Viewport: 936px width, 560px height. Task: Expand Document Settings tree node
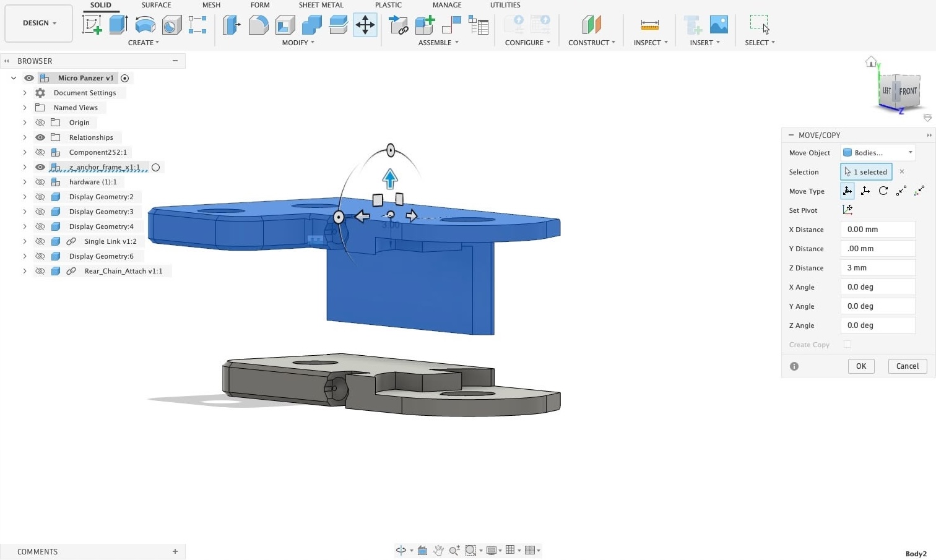[x=25, y=93]
